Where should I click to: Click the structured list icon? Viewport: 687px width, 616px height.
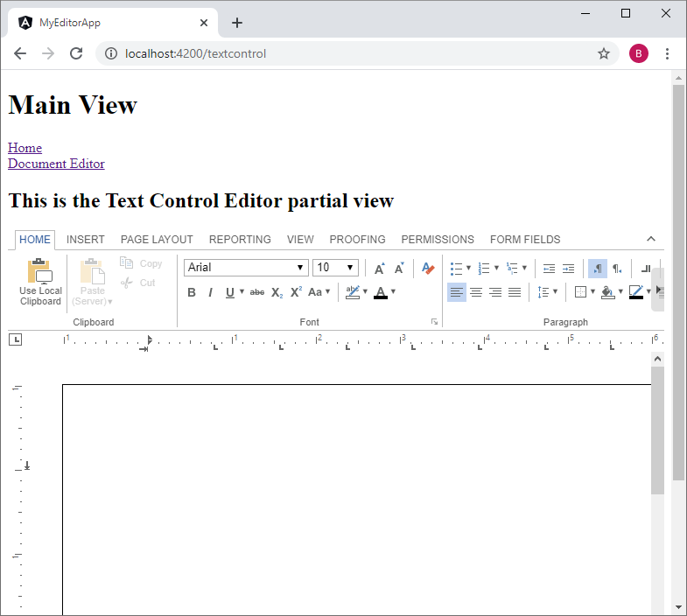tap(512, 269)
